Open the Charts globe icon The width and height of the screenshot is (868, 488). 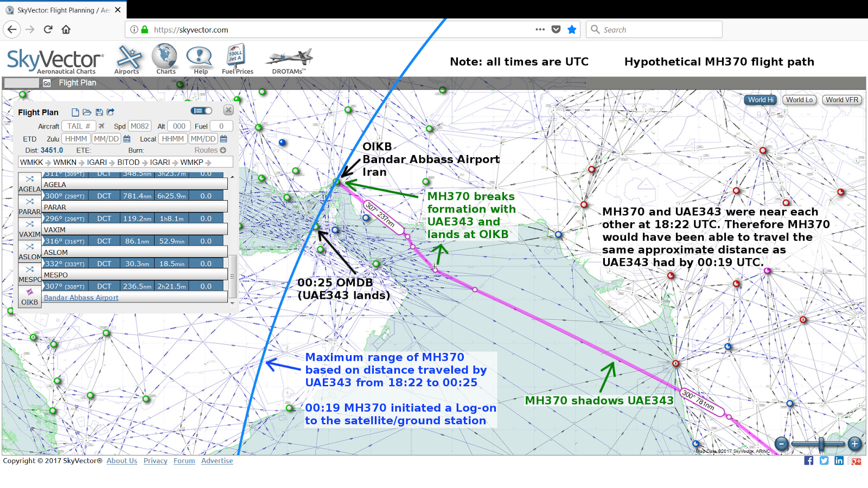[x=165, y=59]
